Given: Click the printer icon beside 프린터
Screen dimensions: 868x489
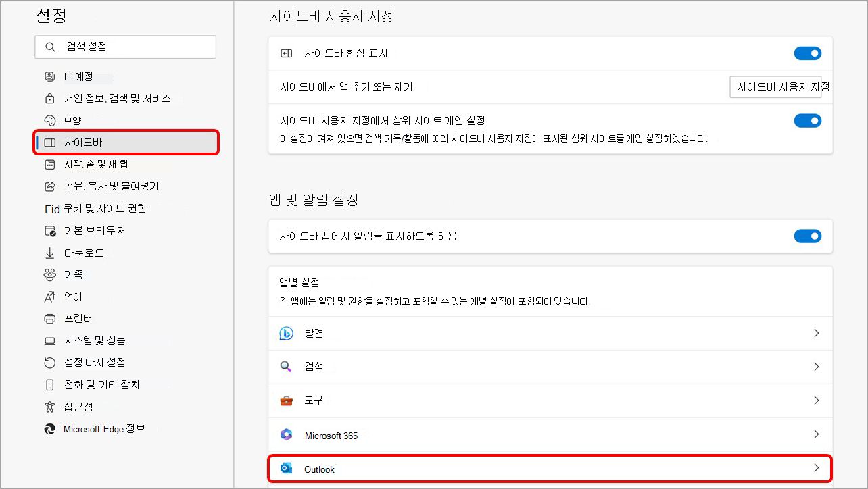Looking at the screenshot, I should [x=49, y=318].
